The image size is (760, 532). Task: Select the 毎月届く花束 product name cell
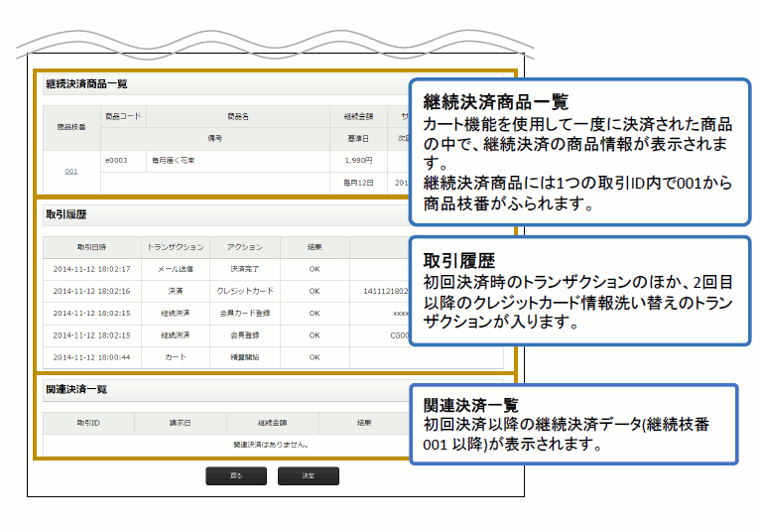(174, 159)
